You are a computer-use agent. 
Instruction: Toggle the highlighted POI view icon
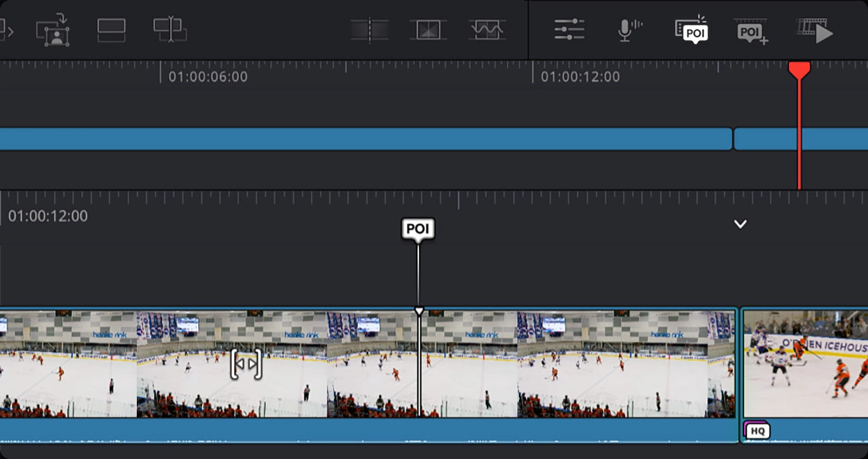[x=692, y=31]
